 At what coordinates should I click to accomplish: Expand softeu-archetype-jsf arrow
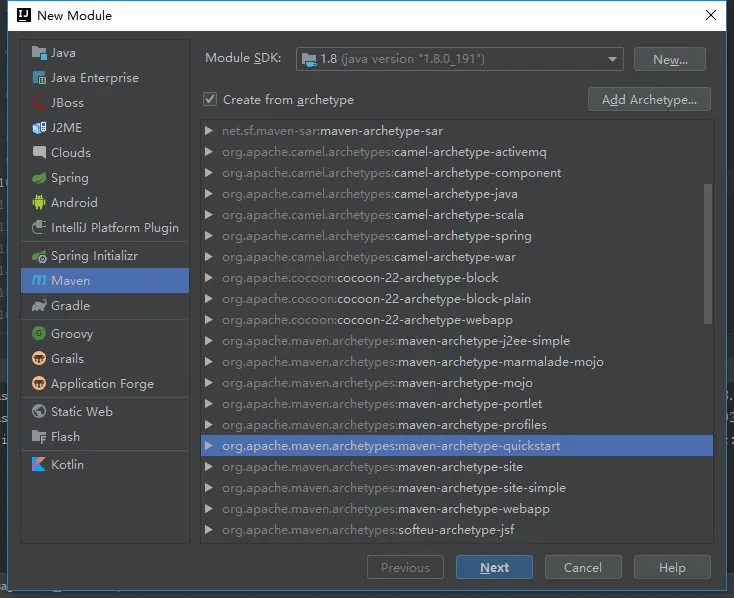click(x=209, y=530)
